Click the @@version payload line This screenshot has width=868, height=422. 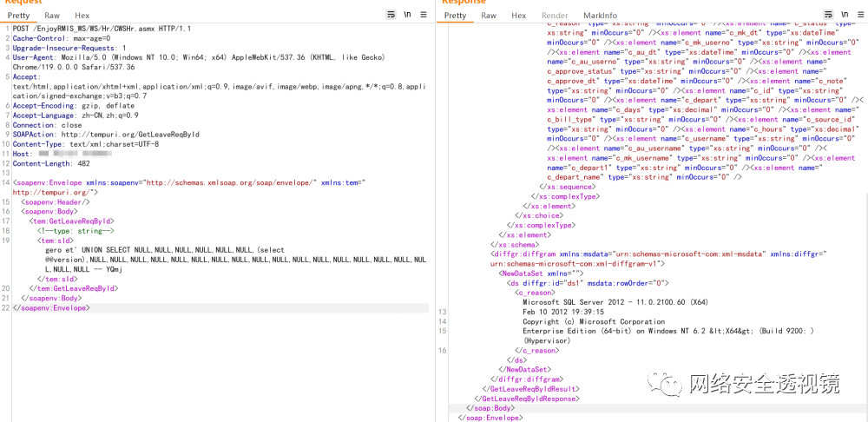[235, 259]
